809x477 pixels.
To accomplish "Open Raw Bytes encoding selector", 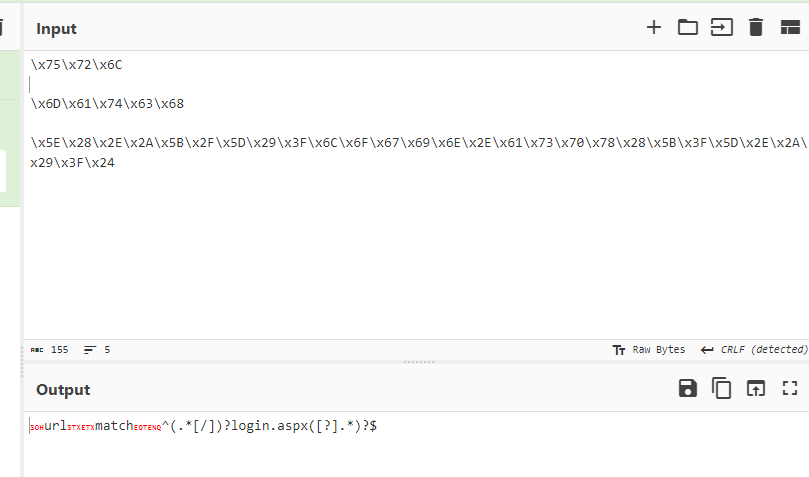I will (x=649, y=350).
